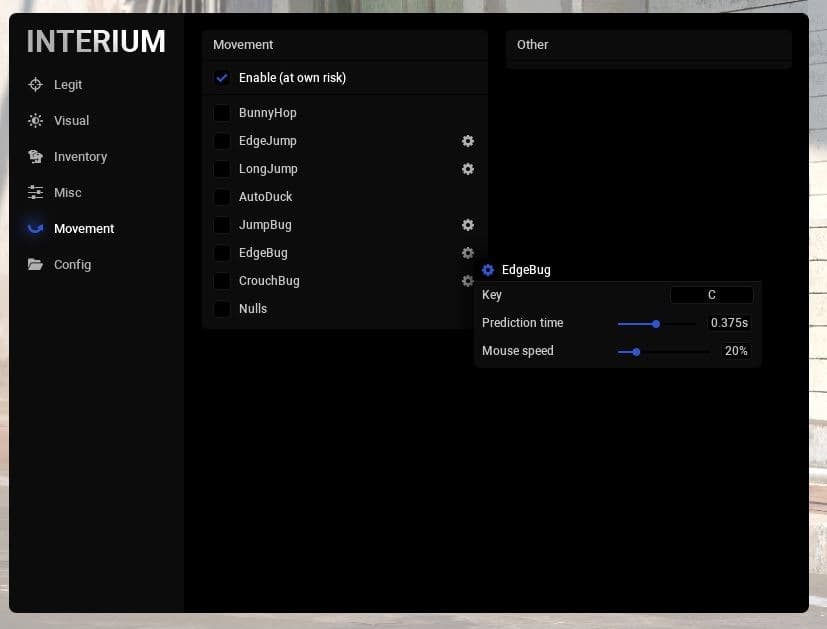Open the Visual tab label
This screenshot has height=629, width=827.
click(71, 121)
